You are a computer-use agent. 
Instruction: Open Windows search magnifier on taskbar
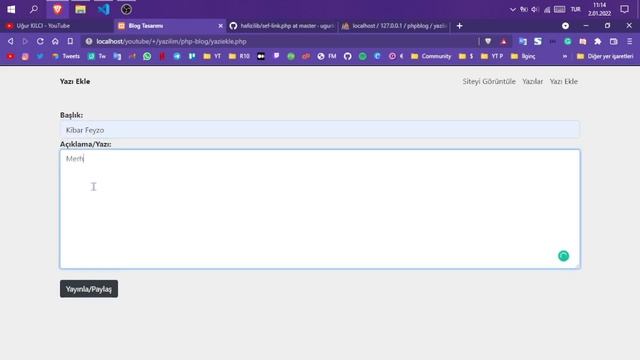click(x=34, y=9)
